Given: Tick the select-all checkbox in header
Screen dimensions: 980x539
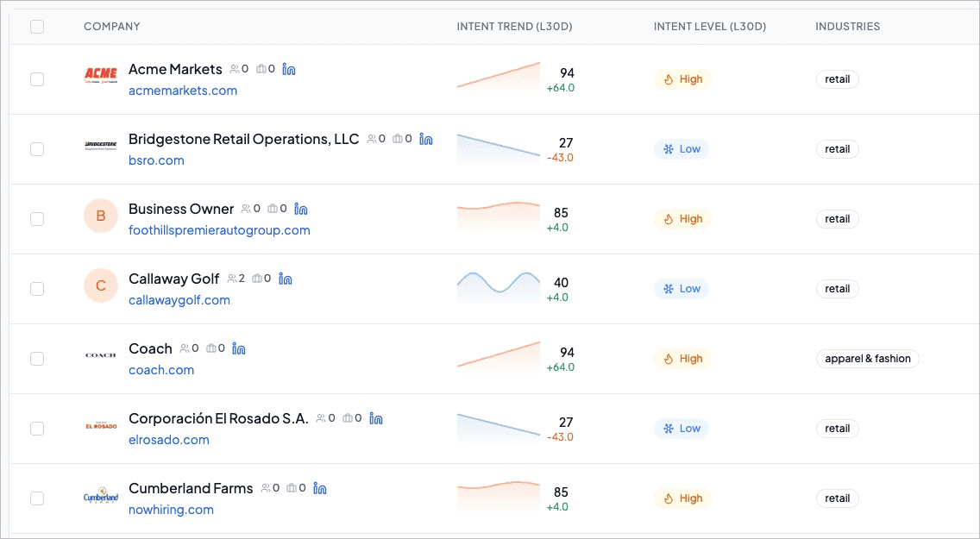Looking at the screenshot, I should [37, 26].
